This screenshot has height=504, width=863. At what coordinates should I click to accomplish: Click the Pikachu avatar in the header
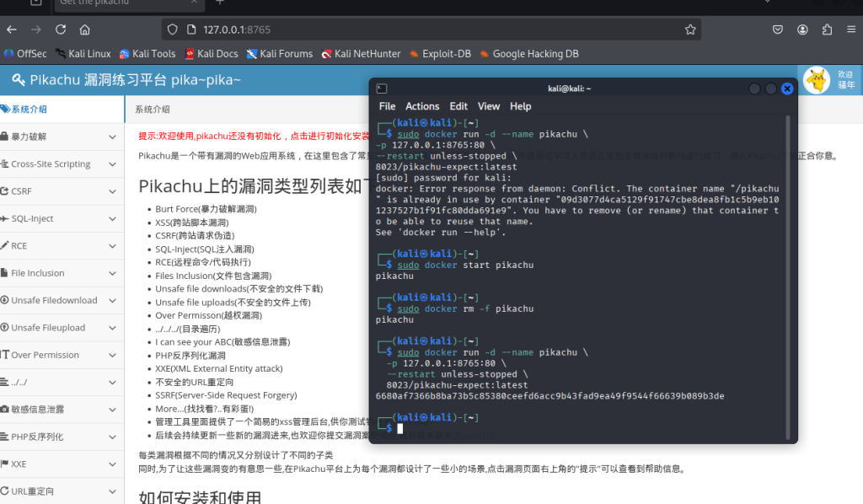click(816, 80)
